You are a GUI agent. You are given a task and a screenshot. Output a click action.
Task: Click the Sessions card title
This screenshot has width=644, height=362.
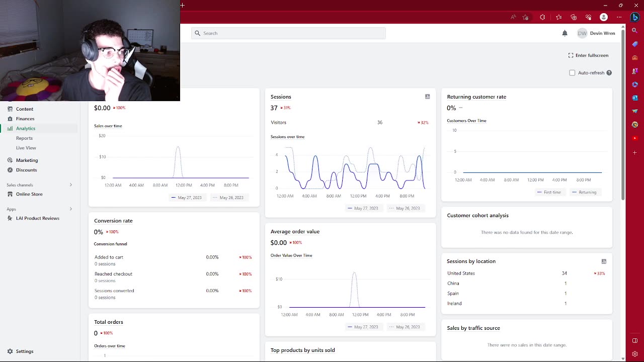pyautogui.click(x=281, y=97)
